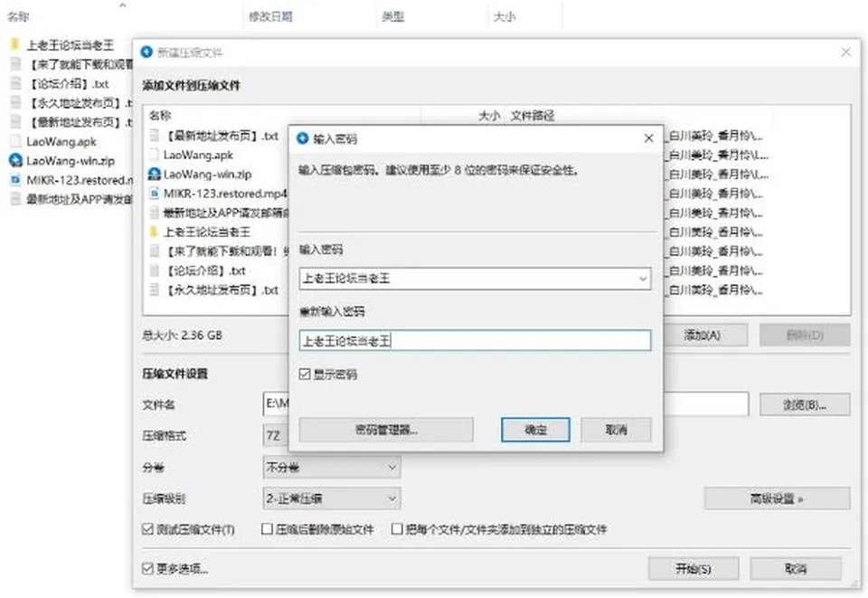
Task: Click the 文件名 path input field
Action: point(506,404)
